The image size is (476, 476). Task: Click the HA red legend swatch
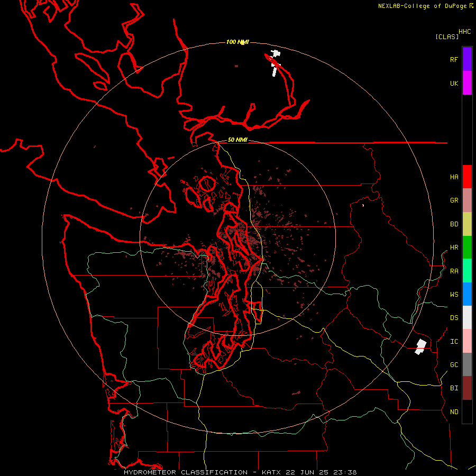[x=467, y=177]
